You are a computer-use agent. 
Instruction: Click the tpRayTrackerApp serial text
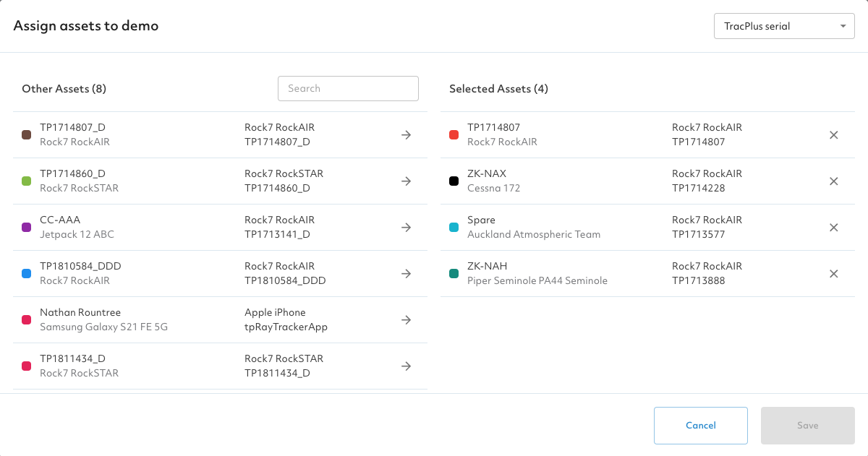pos(286,327)
